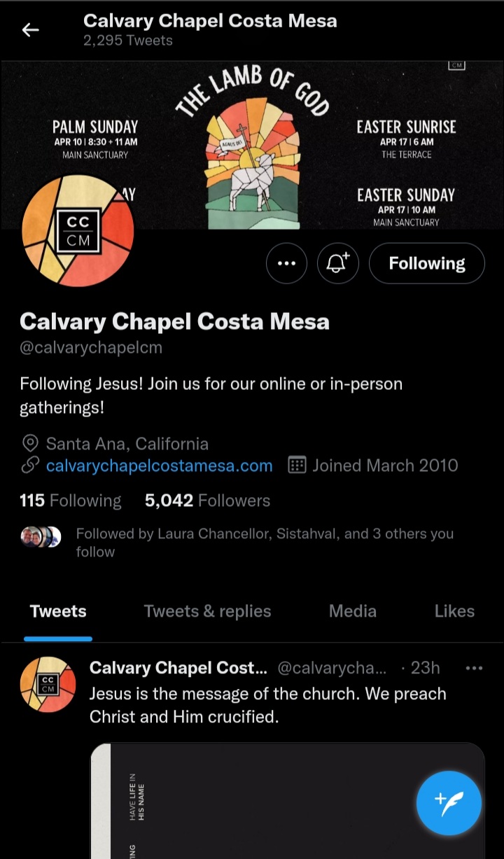504x859 pixels.
Task: Open the followers-you-know avatars
Action: click(41, 536)
